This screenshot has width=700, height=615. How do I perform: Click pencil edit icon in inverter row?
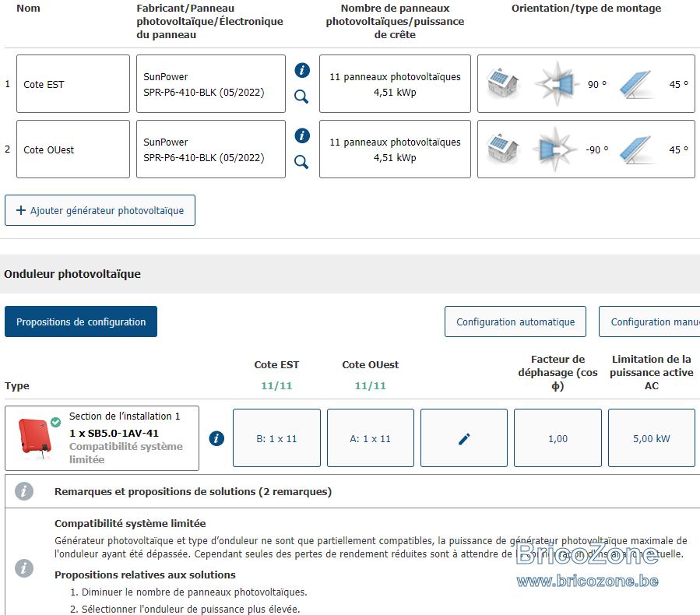point(464,438)
